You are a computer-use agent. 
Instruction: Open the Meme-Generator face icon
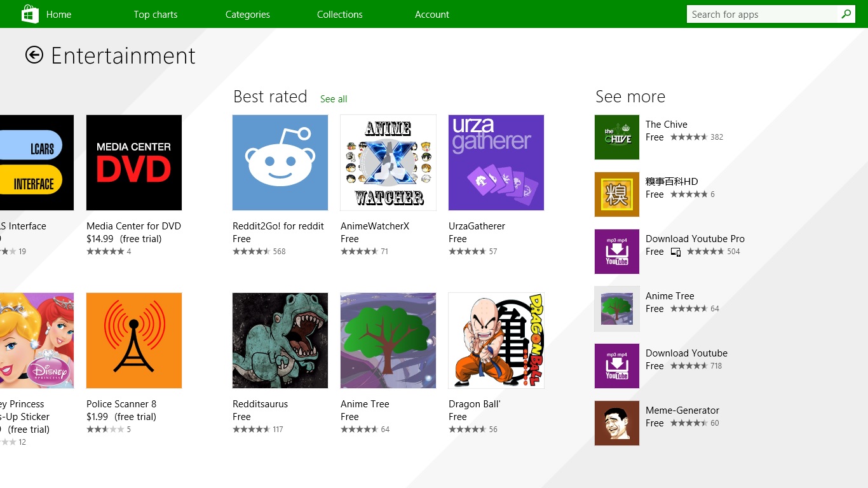(617, 423)
